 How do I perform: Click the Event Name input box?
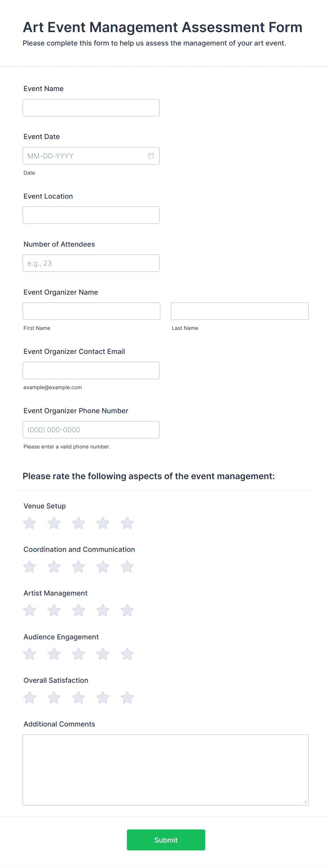pyautogui.click(x=91, y=107)
